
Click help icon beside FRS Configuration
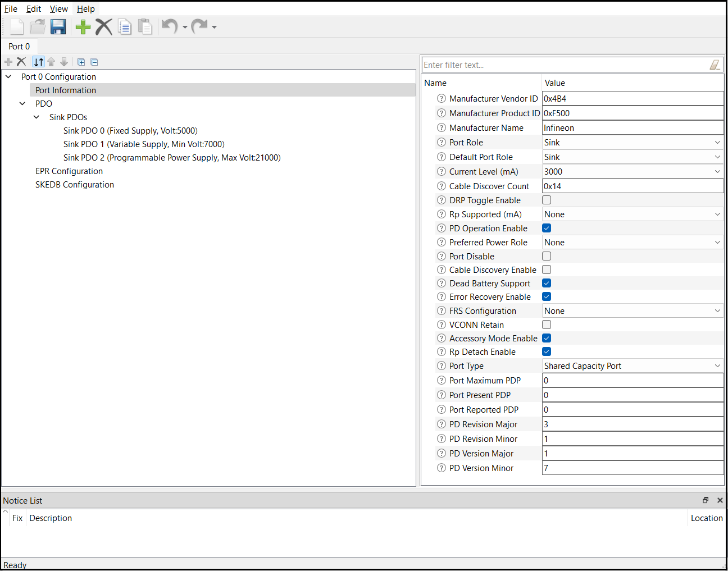(442, 310)
